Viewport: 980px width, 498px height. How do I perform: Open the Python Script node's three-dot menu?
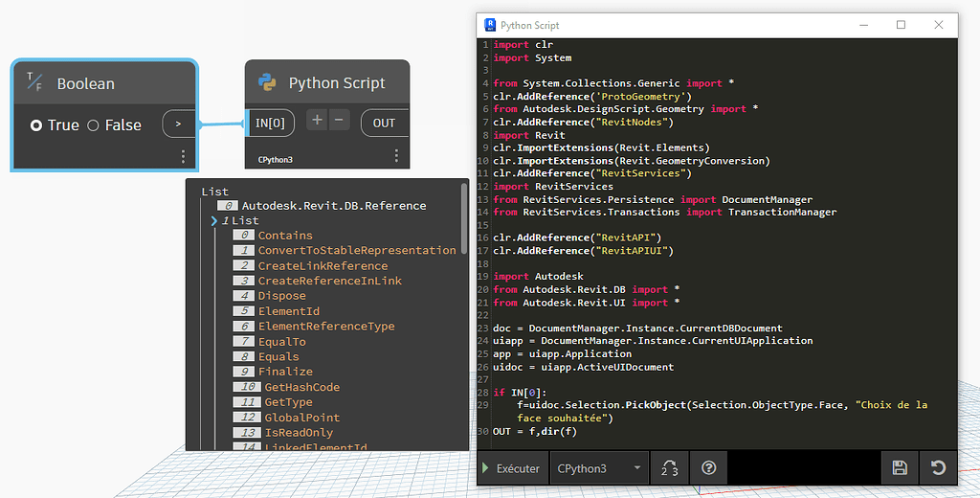(x=396, y=155)
